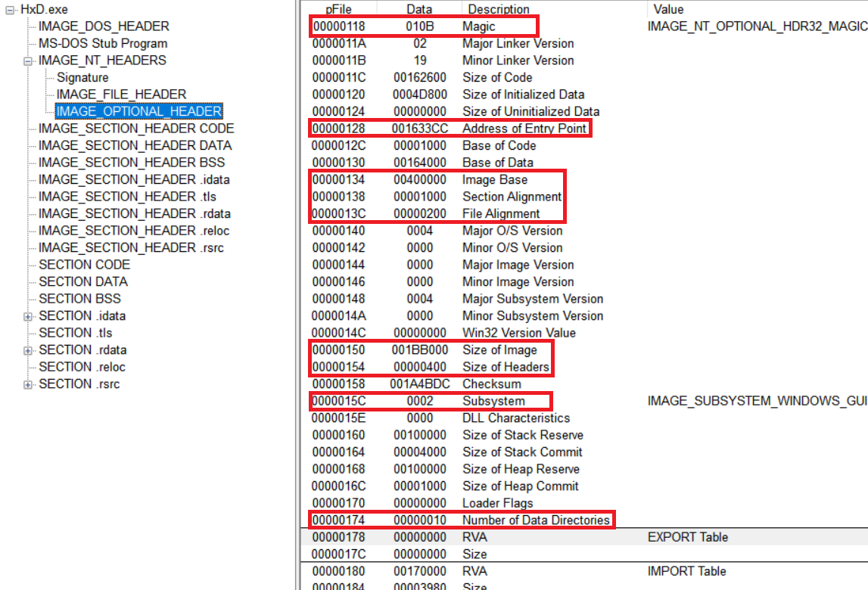Expand the SECTION .idata node

point(28,317)
